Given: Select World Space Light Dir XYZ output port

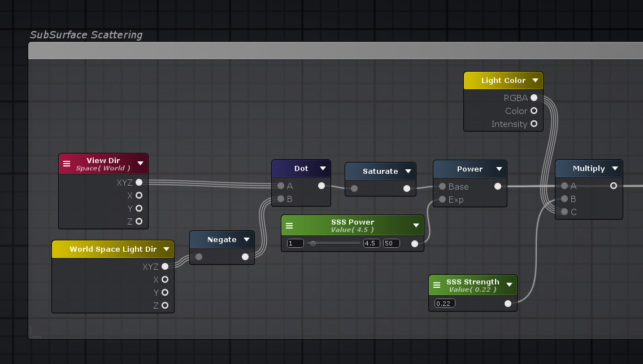Looking at the screenshot, I should point(165,266).
